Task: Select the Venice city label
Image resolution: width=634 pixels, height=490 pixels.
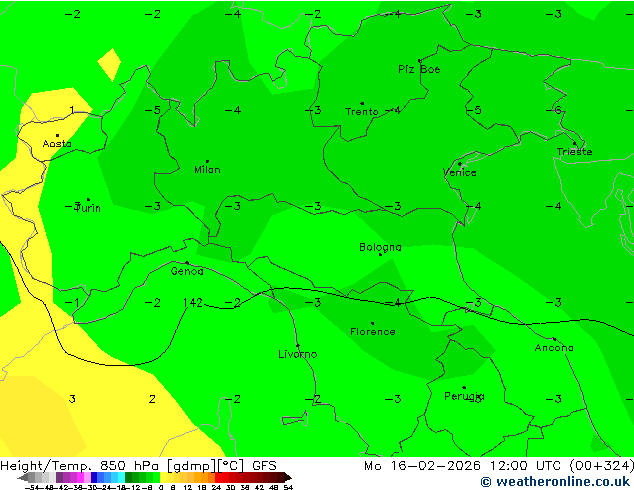Action: [460, 173]
